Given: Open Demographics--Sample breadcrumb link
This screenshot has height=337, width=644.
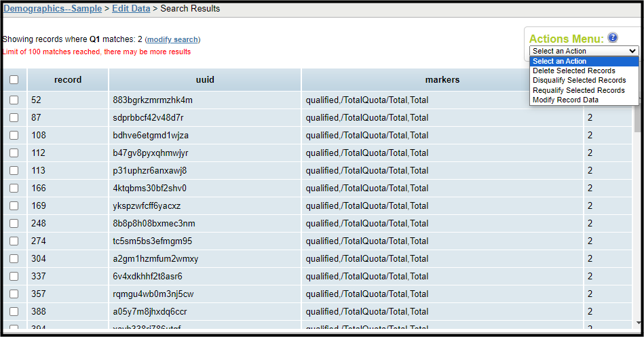Looking at the screenshot, I should (52, 9).
